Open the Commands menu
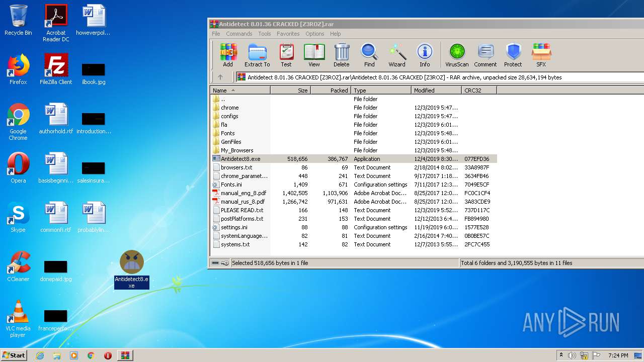 (x=239, y=34)
